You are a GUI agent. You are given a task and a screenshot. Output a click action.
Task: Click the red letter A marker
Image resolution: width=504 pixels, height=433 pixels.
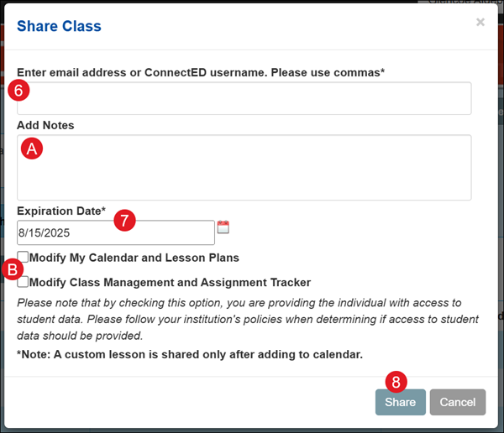click(x=32, y=149)
